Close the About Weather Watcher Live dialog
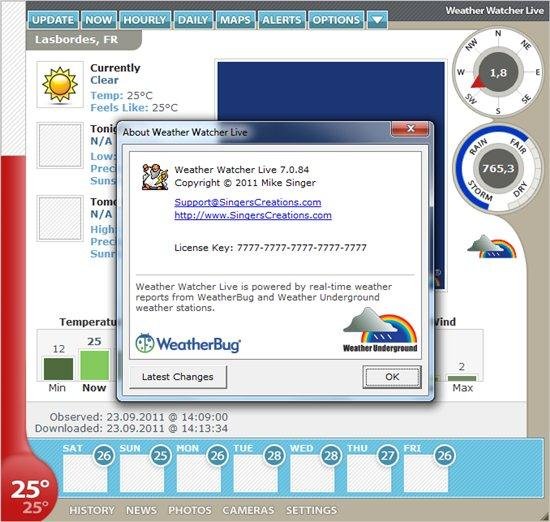 410,129
